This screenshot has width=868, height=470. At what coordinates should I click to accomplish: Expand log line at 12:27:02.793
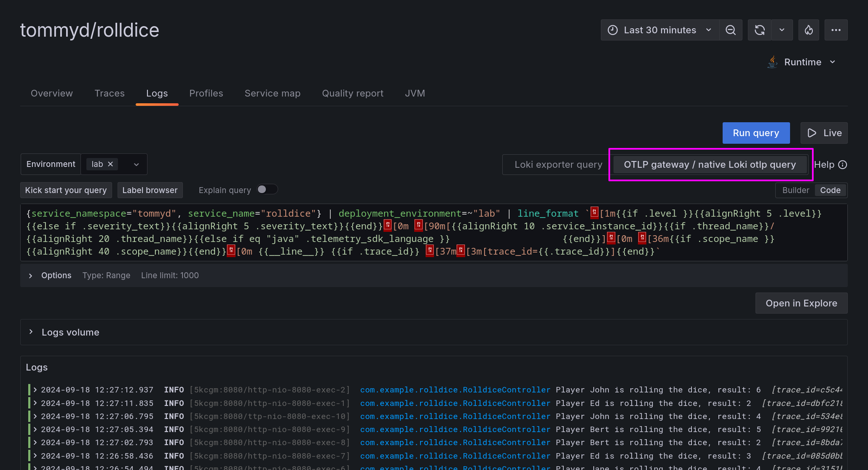(35, 442)
